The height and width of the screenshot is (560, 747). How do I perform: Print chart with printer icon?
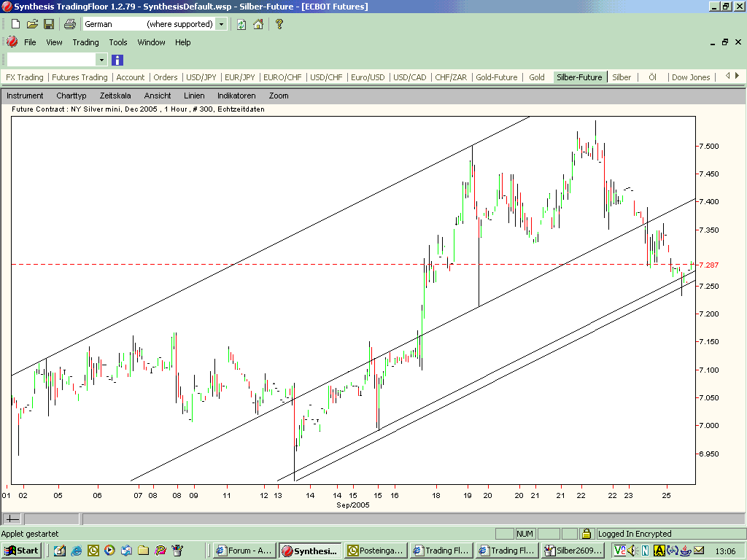tap(69, 24)
